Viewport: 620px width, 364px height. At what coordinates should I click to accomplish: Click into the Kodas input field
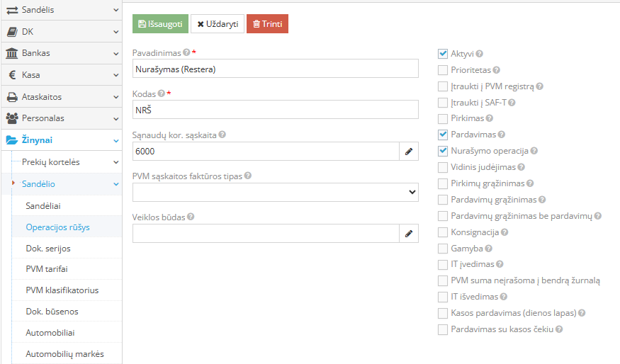click(275, 110)
